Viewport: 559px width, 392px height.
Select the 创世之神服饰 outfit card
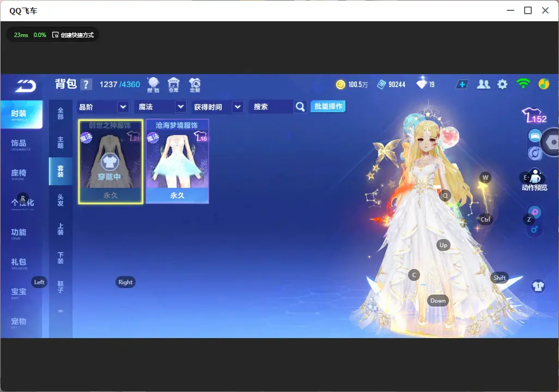(x=111, y=162)
